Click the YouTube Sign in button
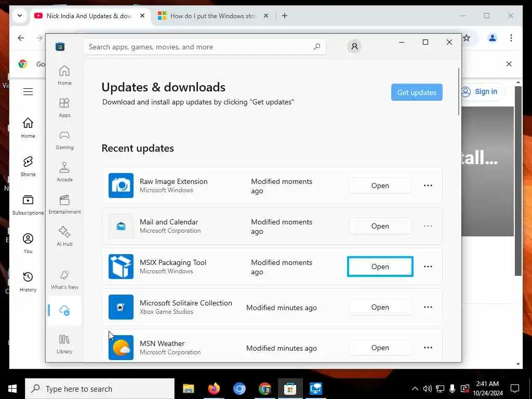 coord(483,91)
